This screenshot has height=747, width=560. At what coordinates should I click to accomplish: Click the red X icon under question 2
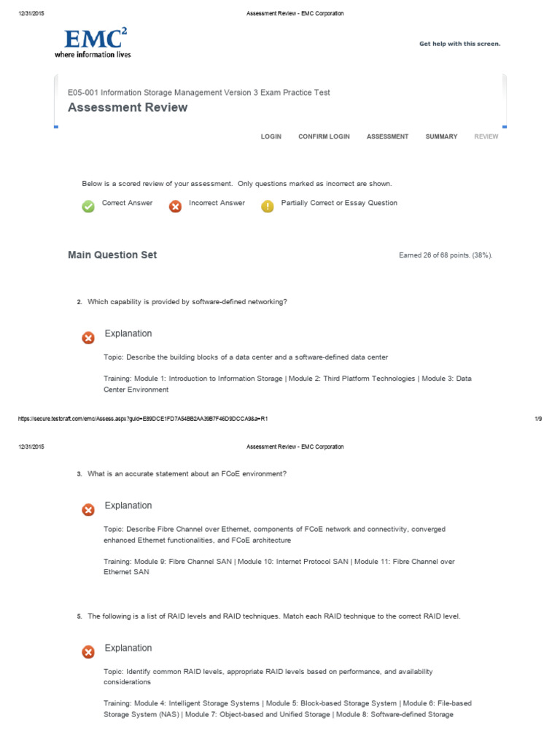88,338
